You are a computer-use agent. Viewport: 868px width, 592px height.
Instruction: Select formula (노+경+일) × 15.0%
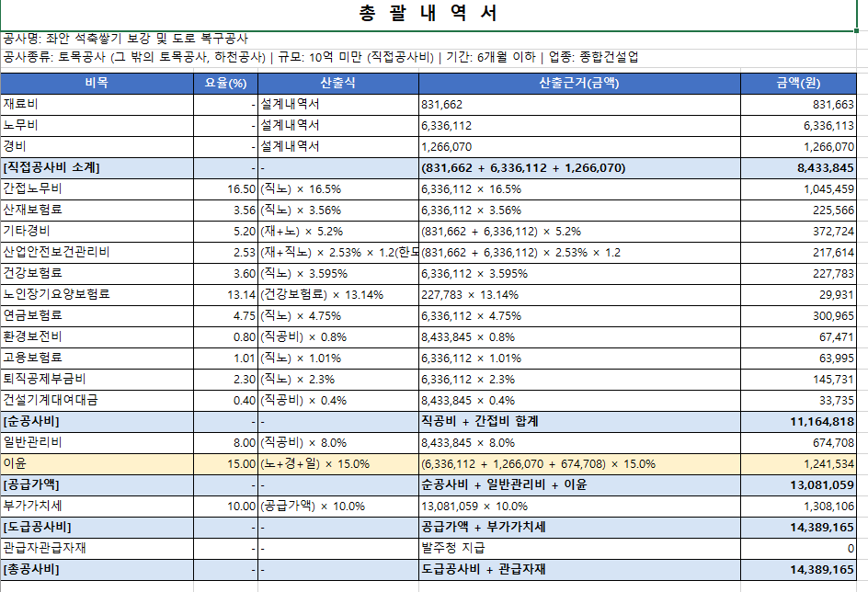pyautogui.click(x=338, y=463)
